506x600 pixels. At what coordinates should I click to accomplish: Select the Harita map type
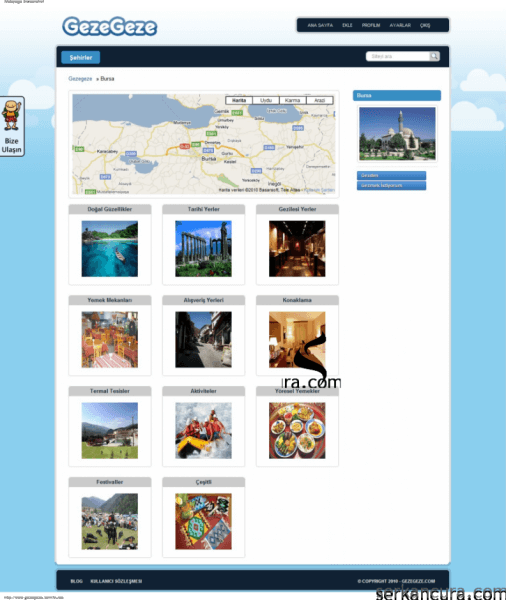click(239, 100)
